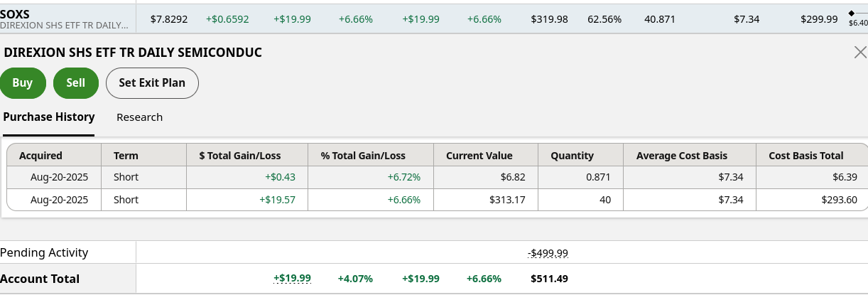The height and width of the screenshot is (300, 868).
Task: Click the SOXS price range diamond marker
Action: click(x=852, y=13)
